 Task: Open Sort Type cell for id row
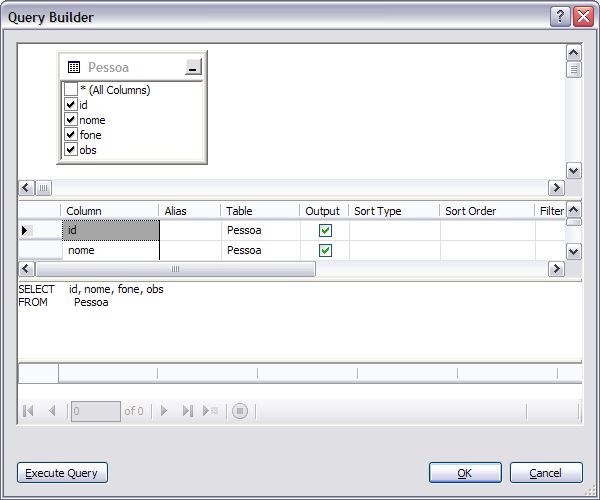tap(395, 230)
